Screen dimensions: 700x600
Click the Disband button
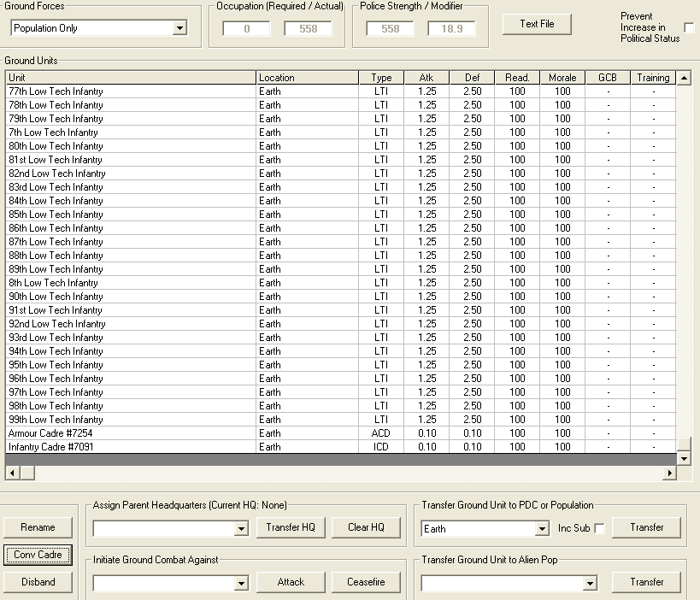pyautogui.click(x=38, y=582)
